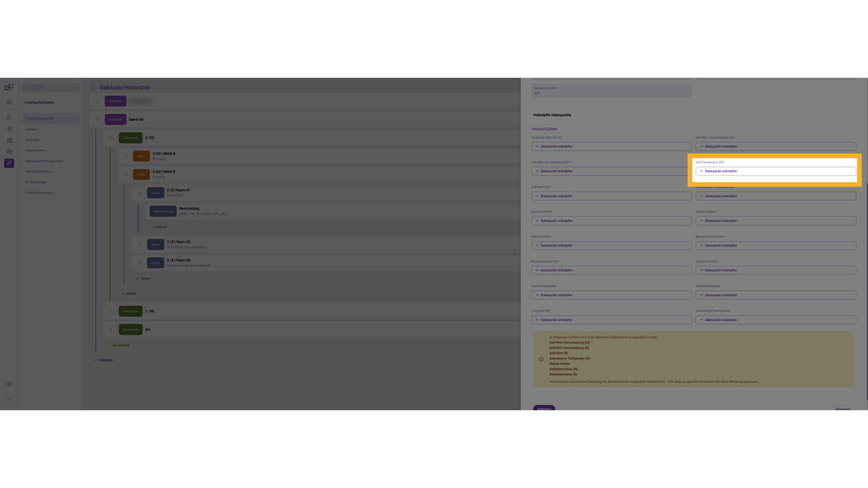
Task: Expand the 2.OG | Abteil A node
Action: pos(126,156)
